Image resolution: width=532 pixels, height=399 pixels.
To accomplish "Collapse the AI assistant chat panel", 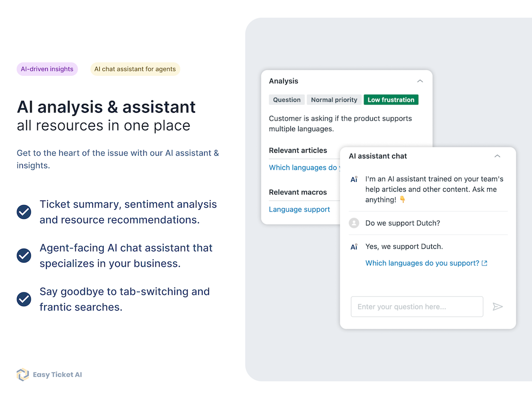I will [497, 156].
